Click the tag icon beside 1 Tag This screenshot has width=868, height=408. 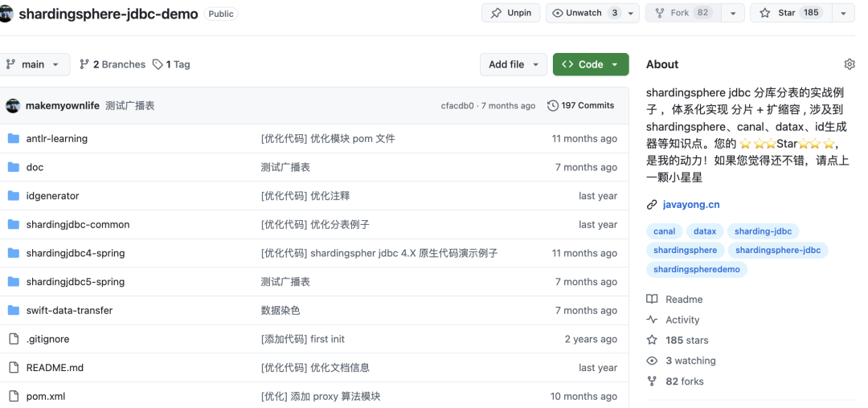(158, 65)
